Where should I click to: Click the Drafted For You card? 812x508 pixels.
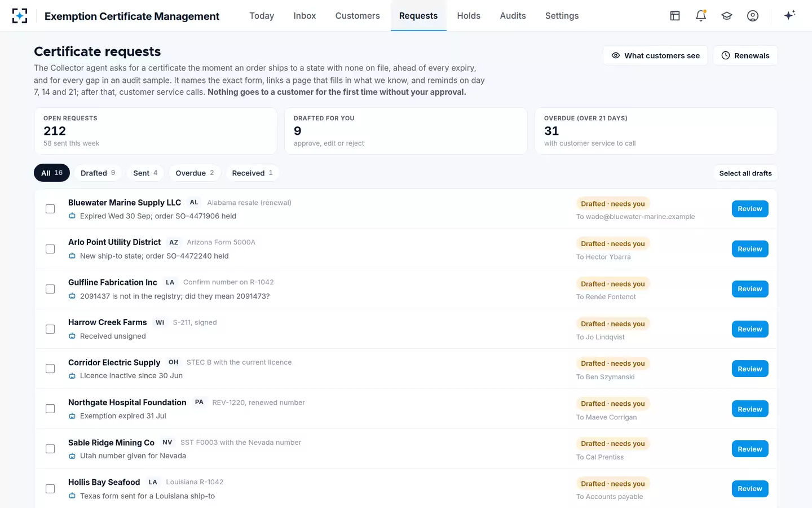point(406,131)
